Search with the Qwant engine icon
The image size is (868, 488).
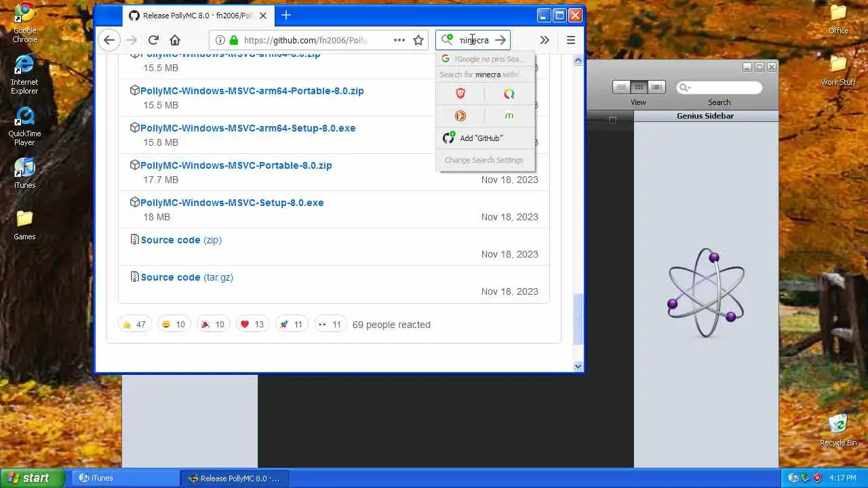pos(509,94)
